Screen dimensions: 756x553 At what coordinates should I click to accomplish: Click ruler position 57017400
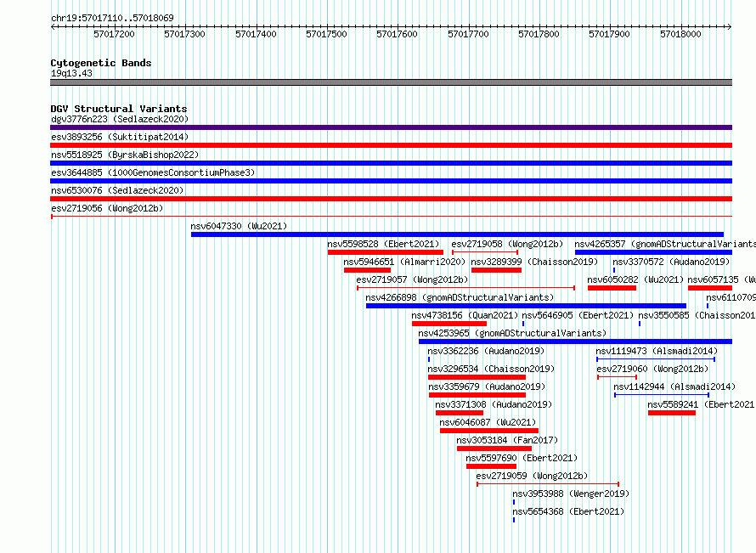[x=256, y=34]
